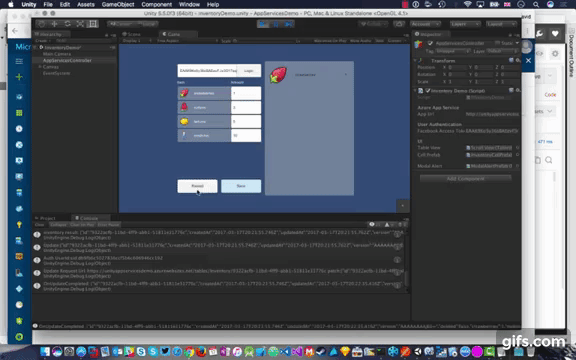Toggle Inventory Demo script enabled checkbox

(x=428, y=90)
